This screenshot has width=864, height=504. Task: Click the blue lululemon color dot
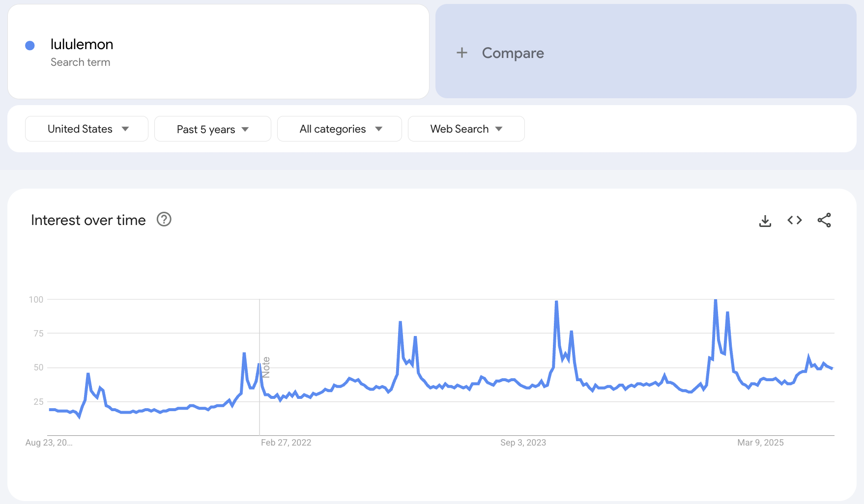pos(30,46)
